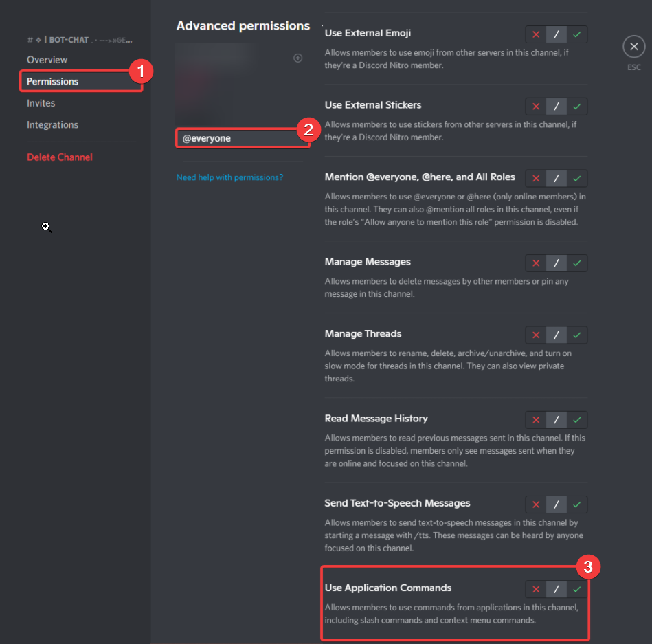Image resolution: width=652 pixels, height=644 pixels.
Task: Allow Use Application Commands with green check
Action: pos(577,589)
